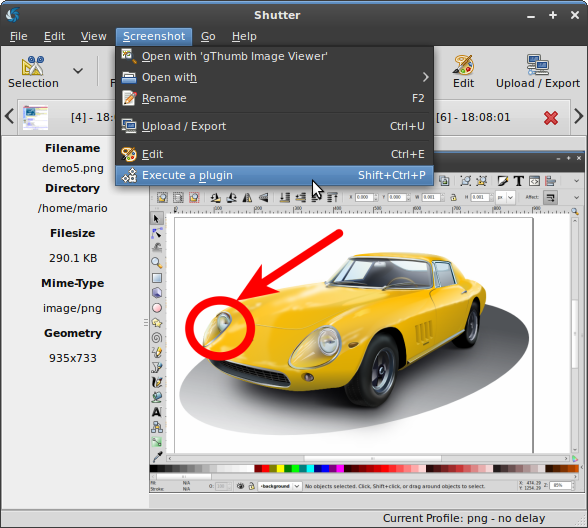Click the Rename pencil icon in menu
588x528 pixels.
[129, 98]
